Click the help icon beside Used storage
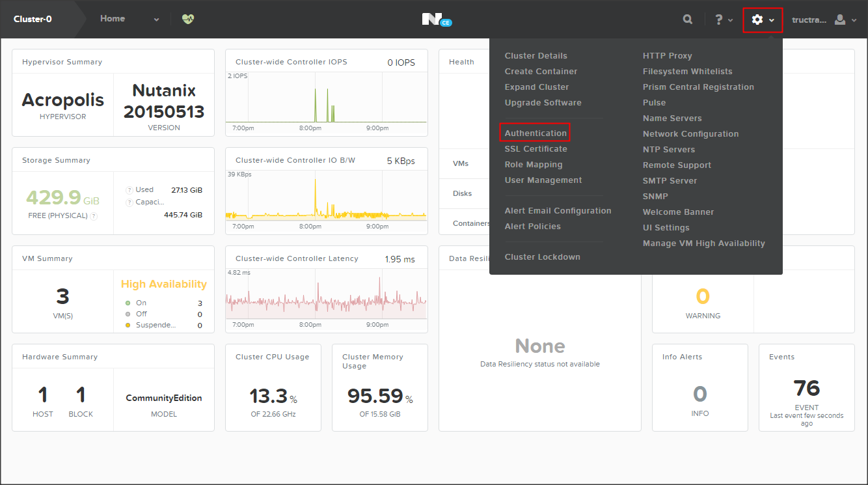The width and height of the screenshot is (868, 485). coord(129,190)
